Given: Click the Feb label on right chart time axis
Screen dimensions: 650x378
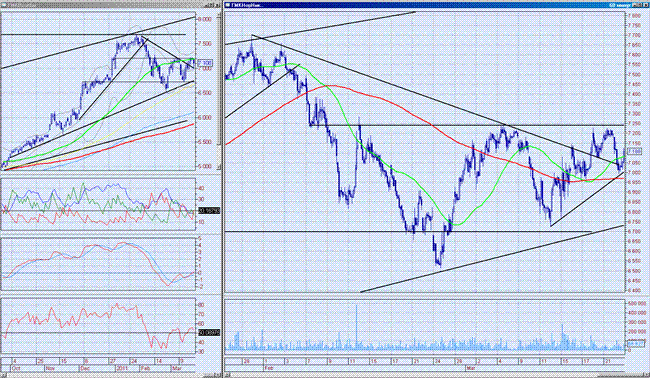Looking at the screenshot, I should point(267,368).
